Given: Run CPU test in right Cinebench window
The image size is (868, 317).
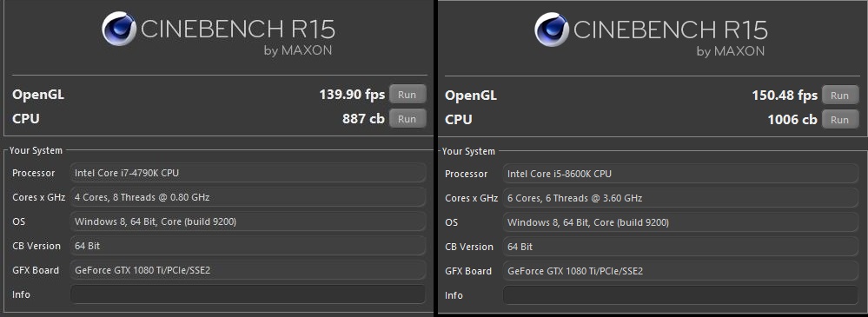Looking at the screenshot, I should [840, 120].
